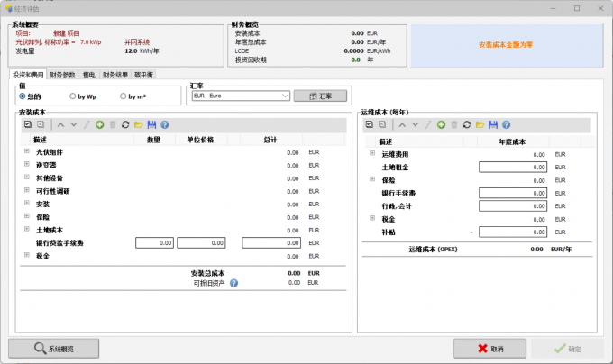Expand the 其他设备 row
Screen dimensions: 613x364
click(x=26, y=177)
